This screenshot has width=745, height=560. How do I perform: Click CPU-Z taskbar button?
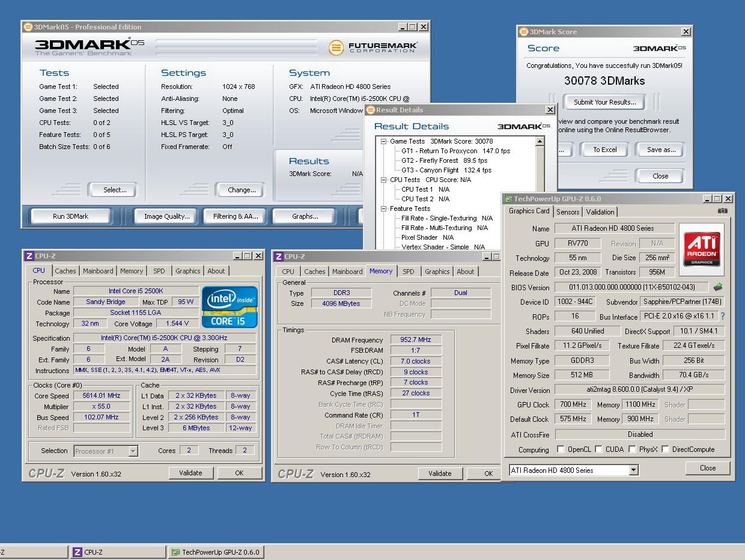[x=118, y=552]
